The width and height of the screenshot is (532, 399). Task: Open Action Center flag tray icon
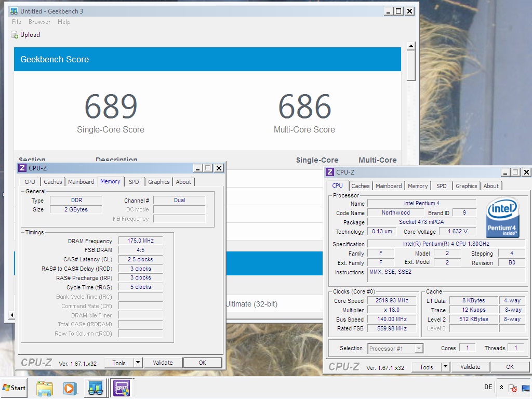pos(513,388)
